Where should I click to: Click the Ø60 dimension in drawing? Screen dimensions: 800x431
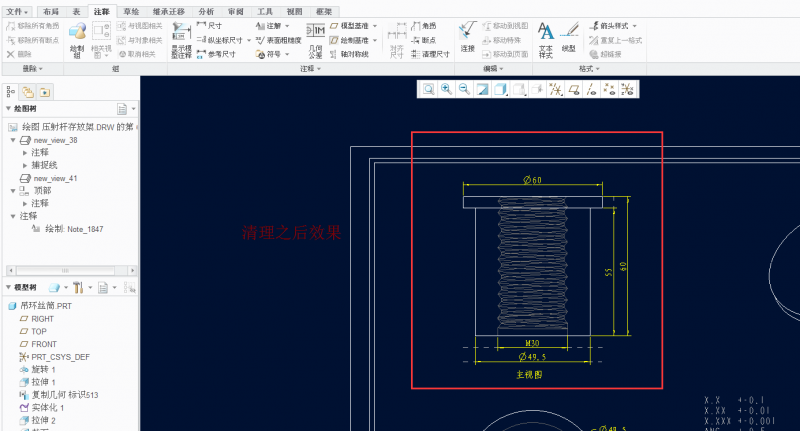point(532,180)
